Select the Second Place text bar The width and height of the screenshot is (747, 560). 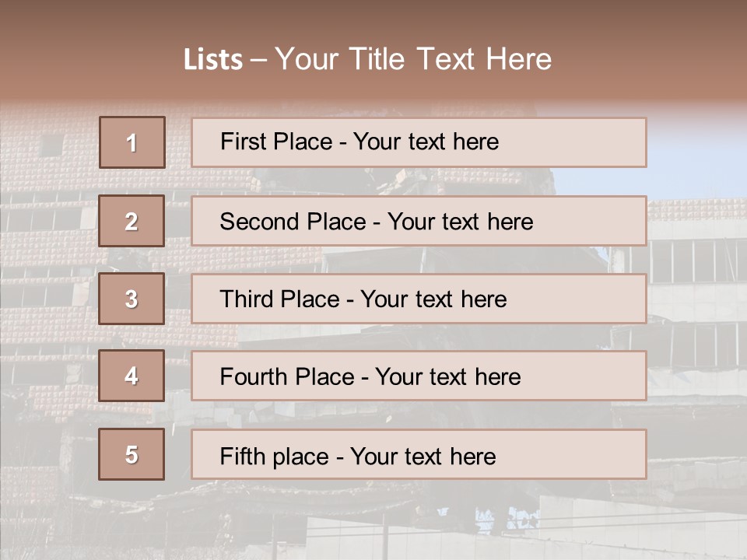pyautogui.click(x=419, y=221)
